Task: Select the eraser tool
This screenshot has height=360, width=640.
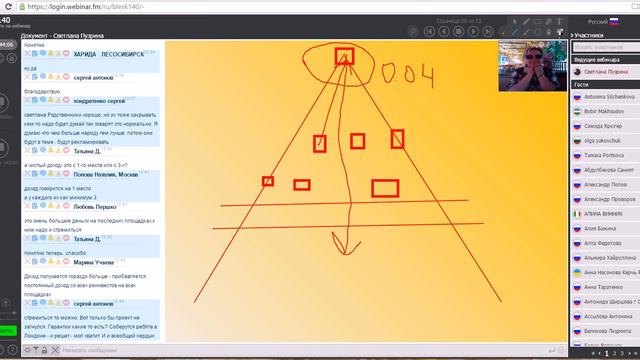Action: pos(548,22)
